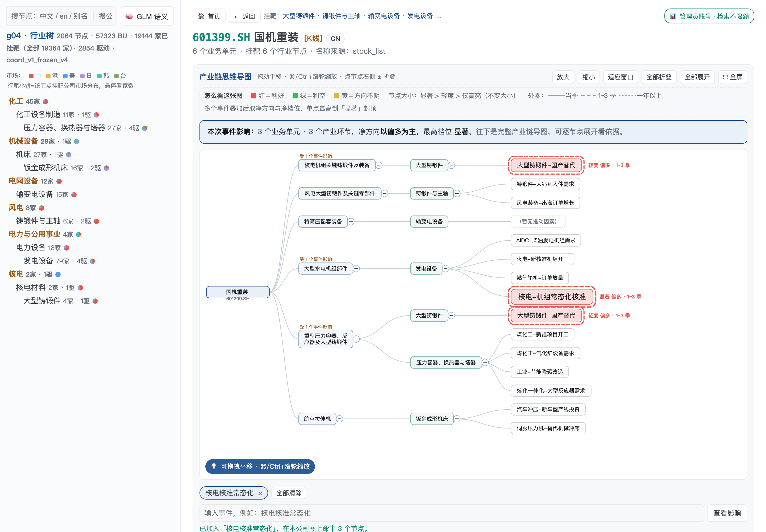Collapse the 大型水电机组部件 node toggle
The width and height of the screenshot is (766, 532).
(x=356, y=269)
